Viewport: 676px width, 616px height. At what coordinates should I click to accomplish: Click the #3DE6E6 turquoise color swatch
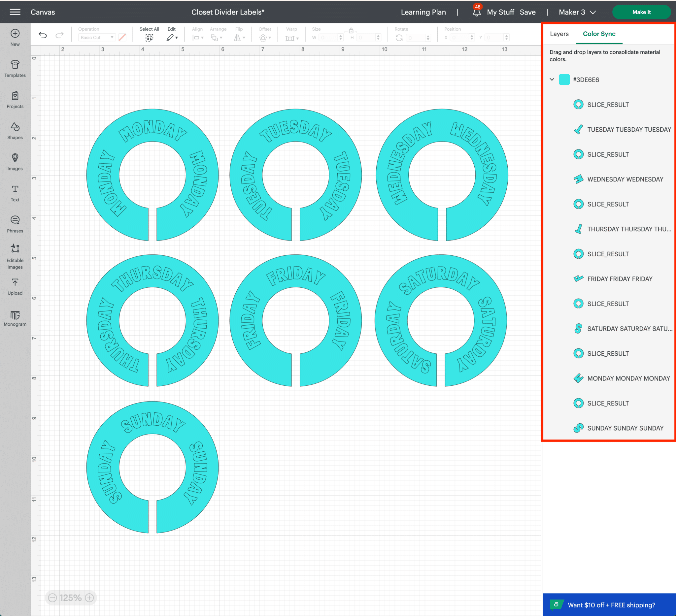tap(564, 80)
